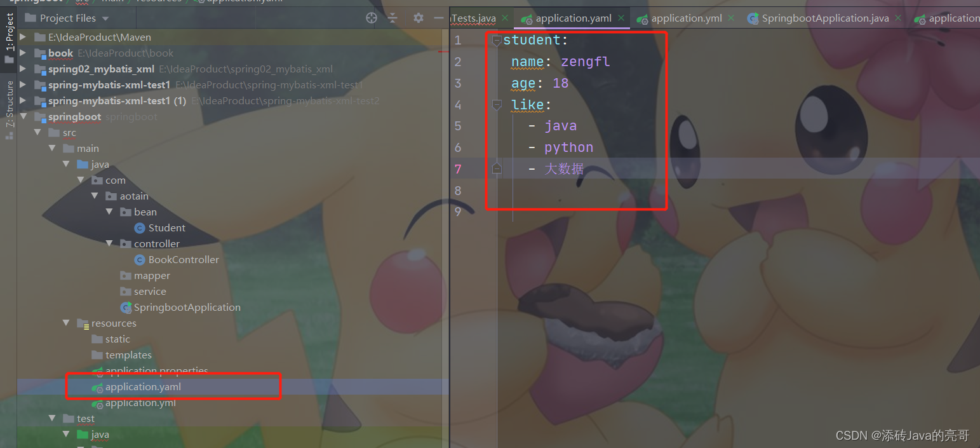Viewport: 980px width, 448px height.
Task: Collapse the test folder node
Action: (52, 419)
